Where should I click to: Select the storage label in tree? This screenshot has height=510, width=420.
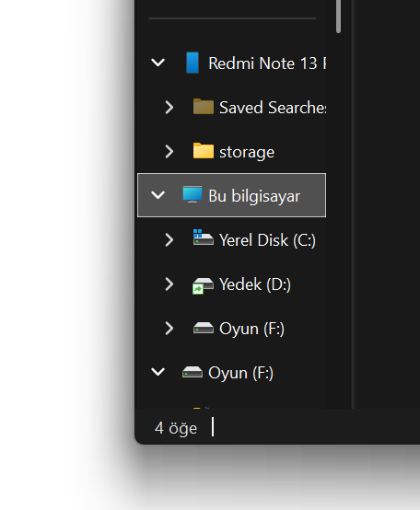click(247, 152)
